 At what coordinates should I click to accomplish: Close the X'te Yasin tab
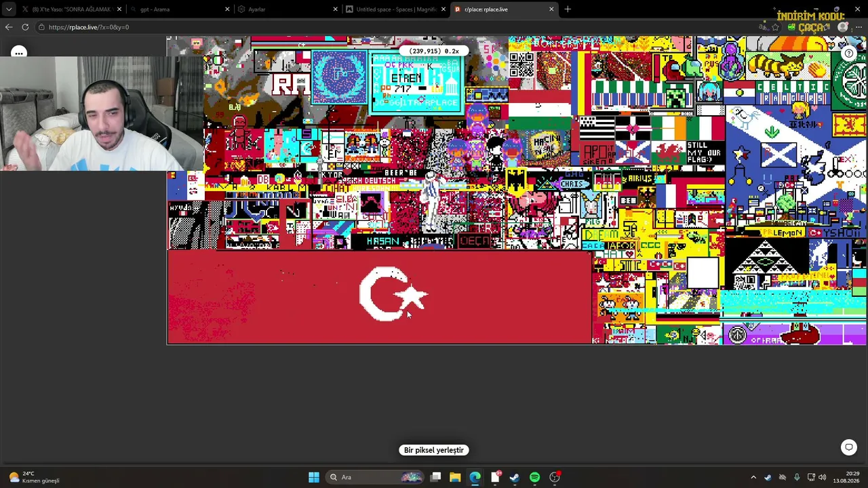point(119,9)
